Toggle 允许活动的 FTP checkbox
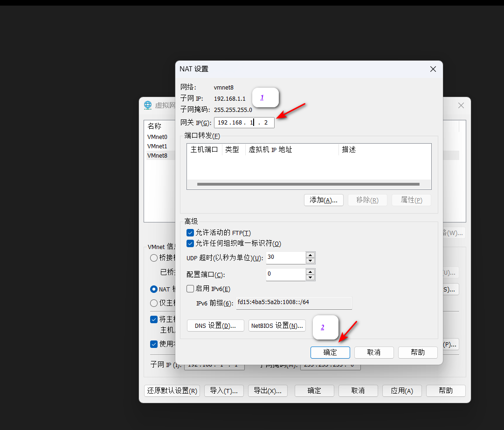The height and width of the screenshot is (430, 504). coord(190,233)
